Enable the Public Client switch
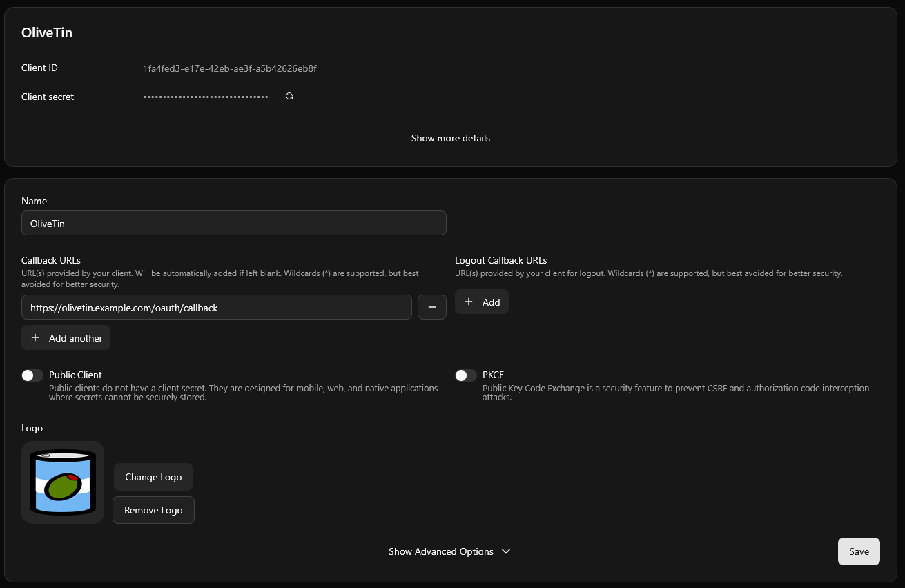The height and width of the screenshot is (588, 905). [x=32, y=375]
